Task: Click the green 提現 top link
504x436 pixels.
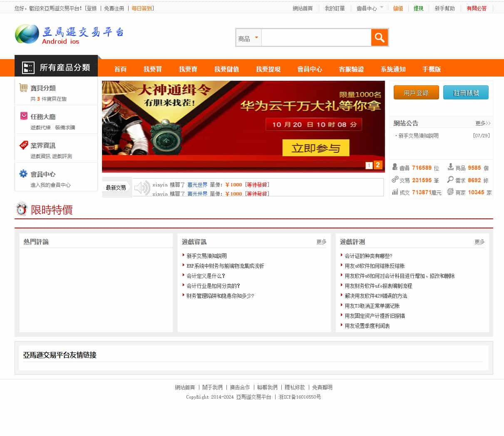Action: [418, 8]
